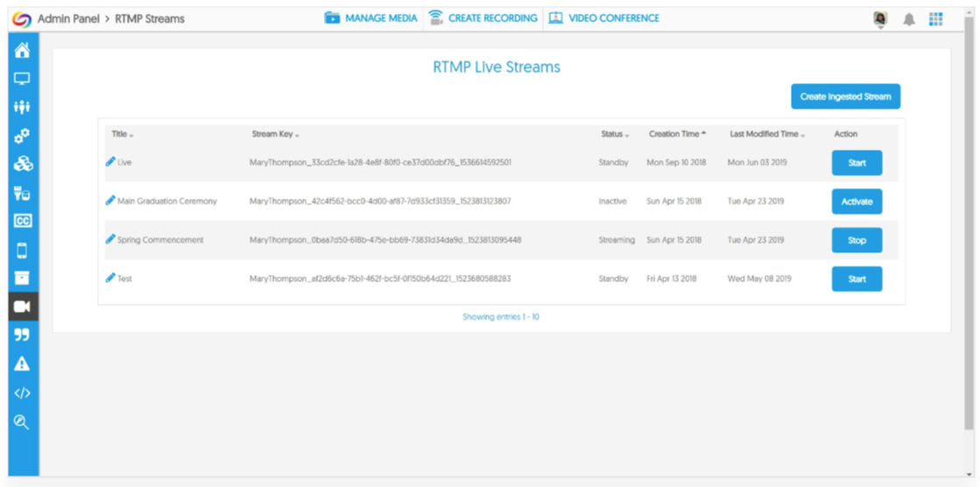The image size is (980, 487).
Task: Click the Test stream key text
Action: point(380,279)
